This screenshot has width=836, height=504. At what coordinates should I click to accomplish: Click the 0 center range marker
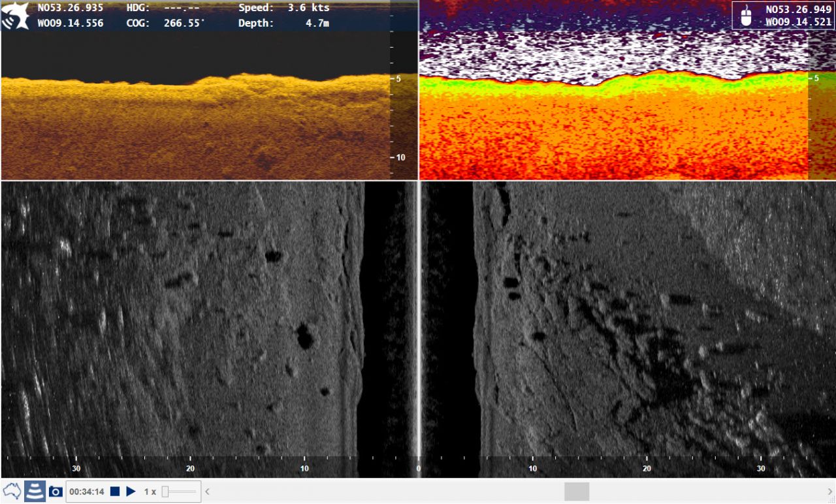(418, 468)
